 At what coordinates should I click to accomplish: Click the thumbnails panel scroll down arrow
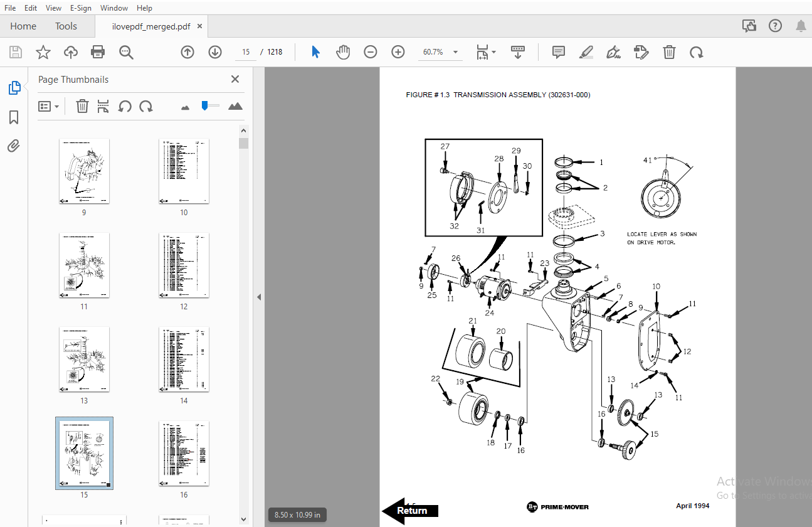pos(244,519)
